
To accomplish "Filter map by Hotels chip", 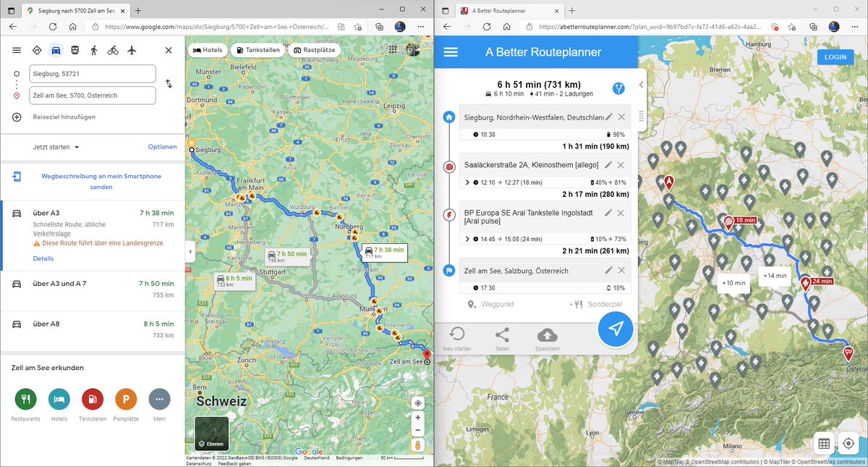I will [x=208, y=50].
